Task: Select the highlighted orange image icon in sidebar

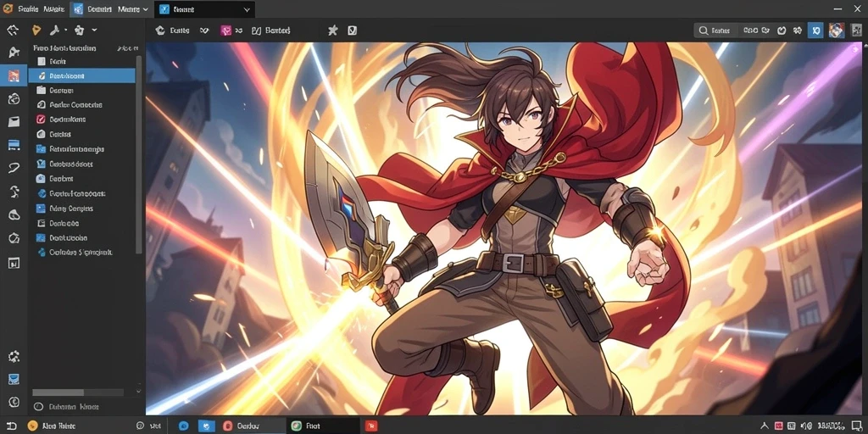Action: [14, 75]
